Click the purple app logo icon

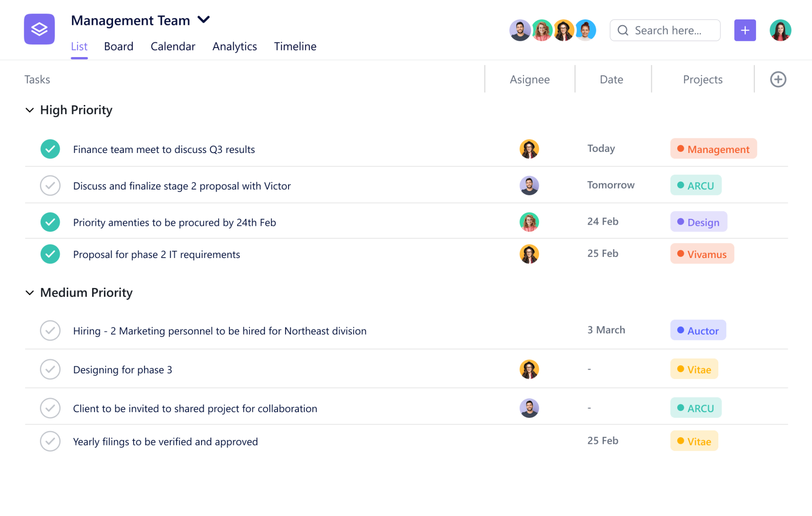pyautogui.click(x=39, y=29)
